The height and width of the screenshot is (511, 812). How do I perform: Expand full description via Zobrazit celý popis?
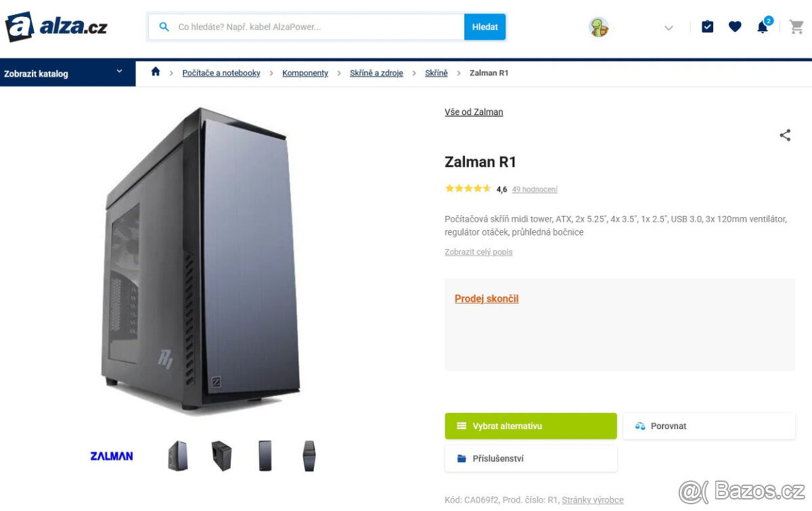[478, 251]
